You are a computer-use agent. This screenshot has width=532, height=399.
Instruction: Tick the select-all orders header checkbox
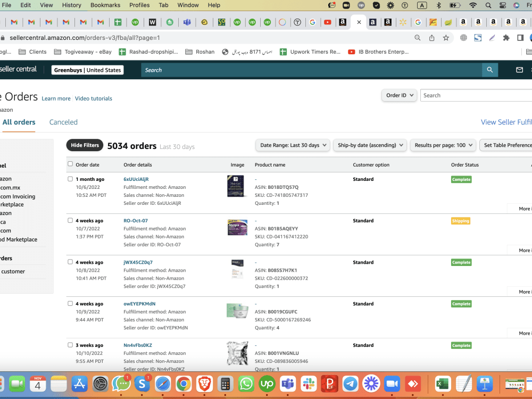pos(70,164)
